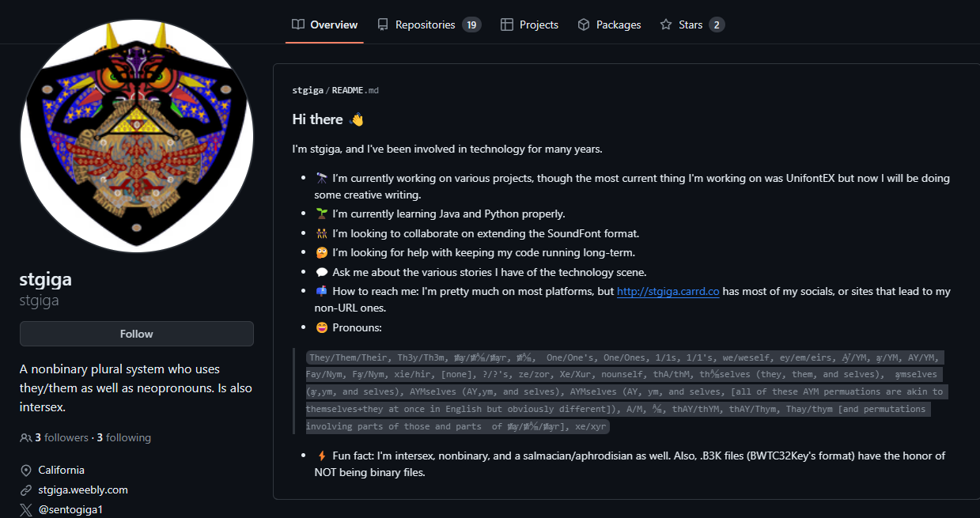Click the repository icon beside Repositories
This screenshot has width=980, height=518.
383,25
